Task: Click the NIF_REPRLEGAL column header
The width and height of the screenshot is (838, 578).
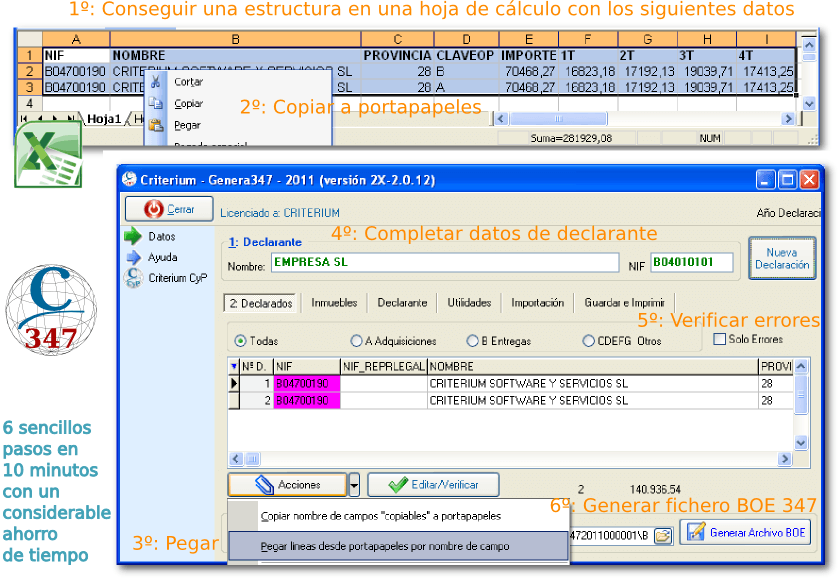Action: (x=384, y=366)
